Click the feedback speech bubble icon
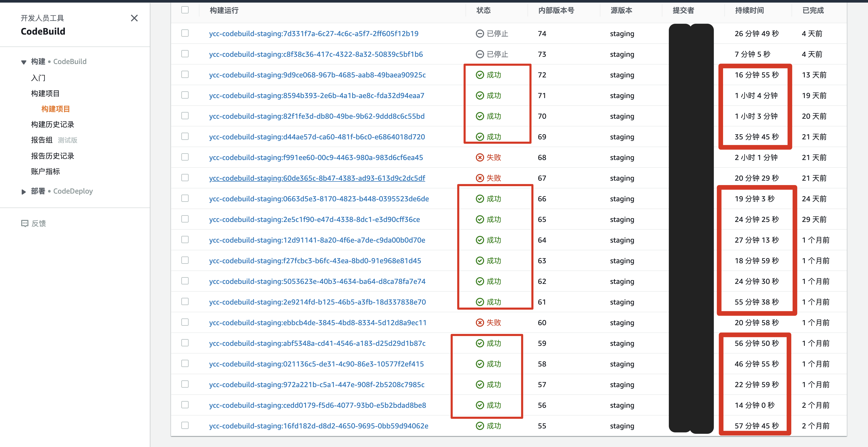Screen dimensions: 868x447 25,223
